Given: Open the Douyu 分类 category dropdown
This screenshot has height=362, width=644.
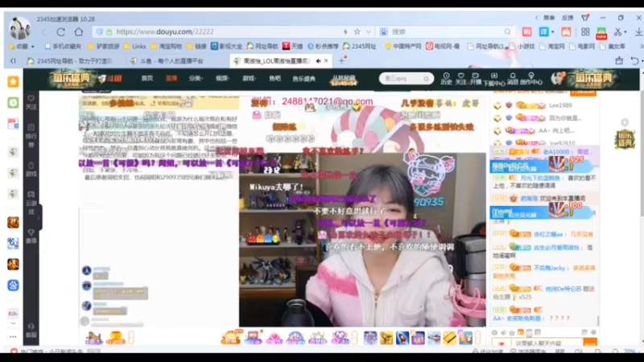Looking at the screenshot, I should click(x=196, y=78).
